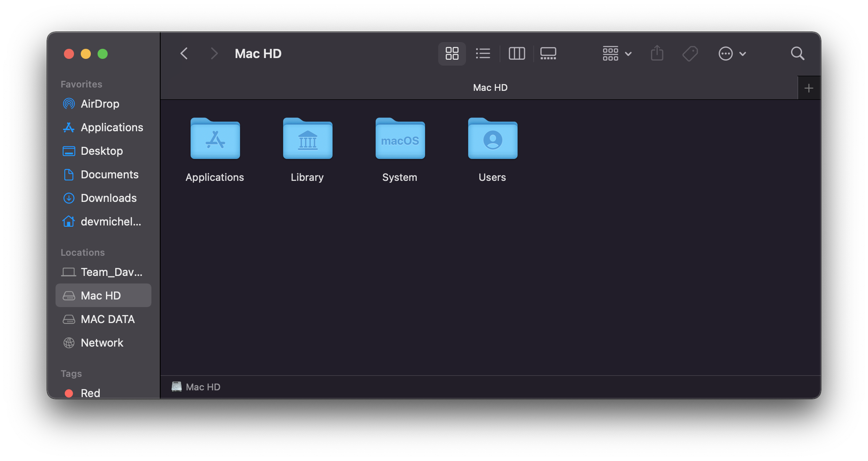Select the Red tag
Viewport: 868px width, 461px height.
pyautogui.click(x=90, y=393)
